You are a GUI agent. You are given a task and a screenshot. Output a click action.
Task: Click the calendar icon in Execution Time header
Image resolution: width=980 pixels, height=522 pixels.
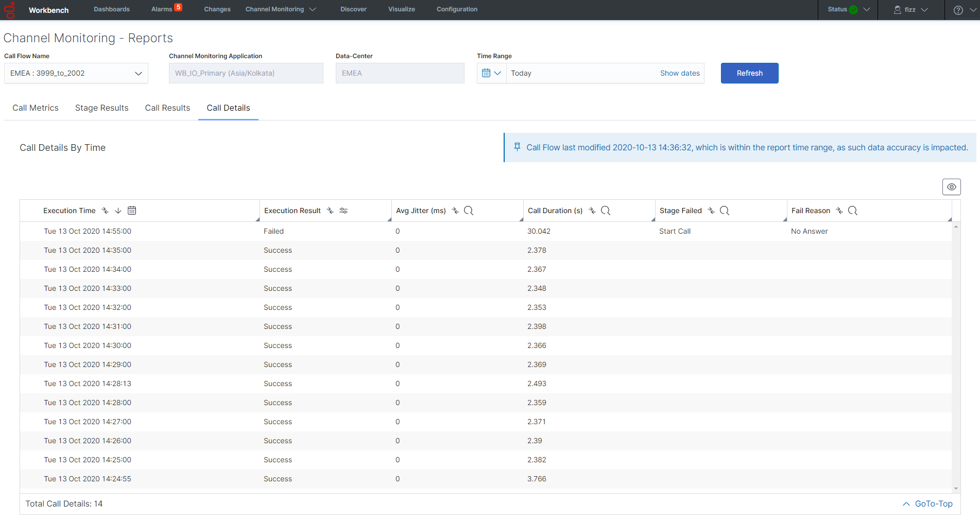click(132, 211)
